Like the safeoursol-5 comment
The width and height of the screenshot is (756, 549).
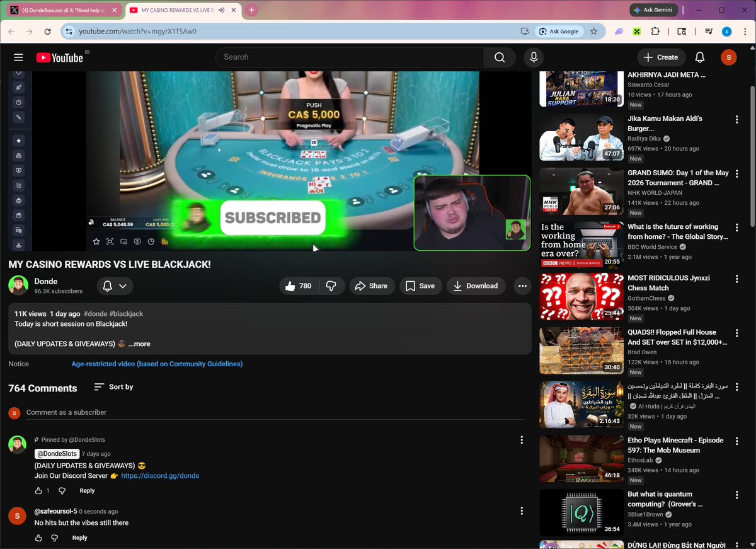tap(38, 538)
